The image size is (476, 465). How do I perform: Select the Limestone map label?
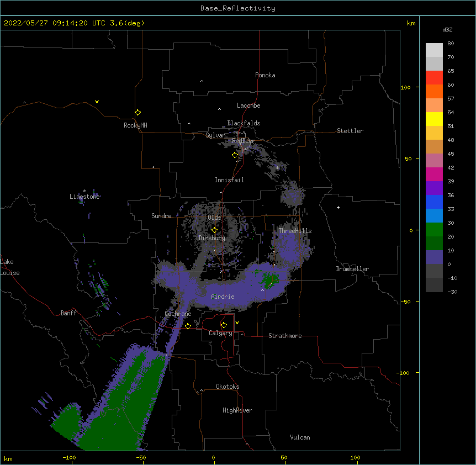click(84, 197)
